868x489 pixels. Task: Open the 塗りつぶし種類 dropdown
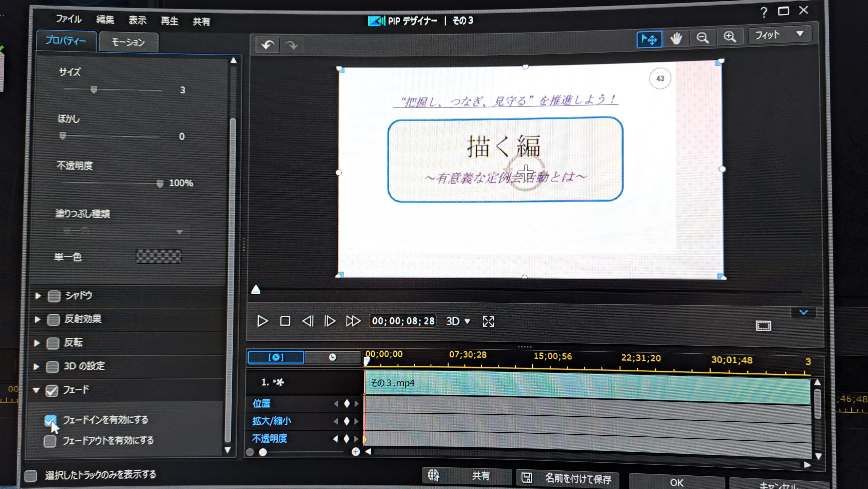(122, 232)
